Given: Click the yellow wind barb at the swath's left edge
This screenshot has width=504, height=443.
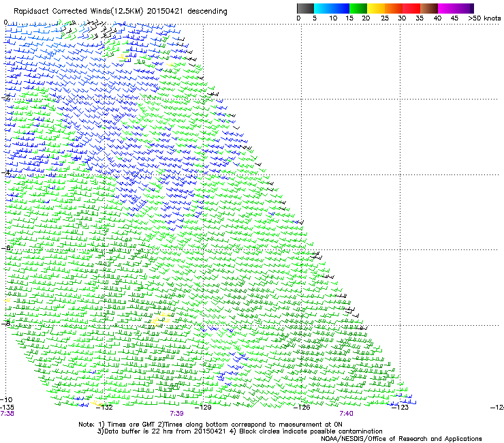Looking at the screenshot, I should click(7, 300).
